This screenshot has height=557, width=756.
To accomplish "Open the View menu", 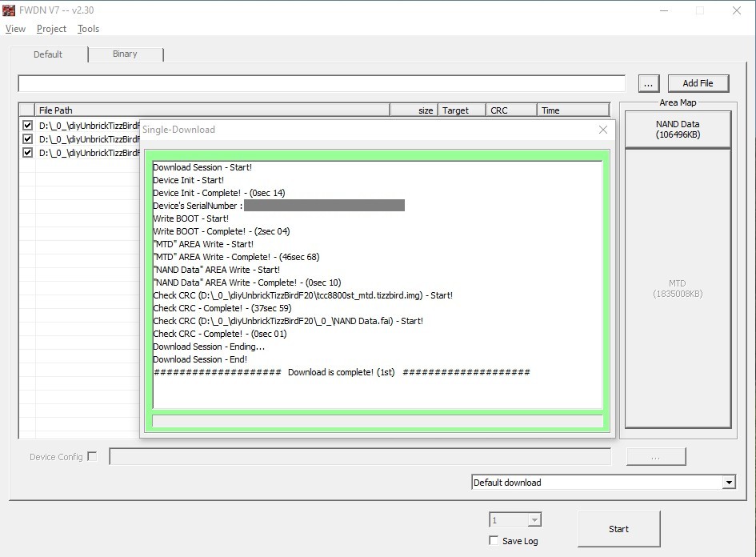I will [15, 29].
